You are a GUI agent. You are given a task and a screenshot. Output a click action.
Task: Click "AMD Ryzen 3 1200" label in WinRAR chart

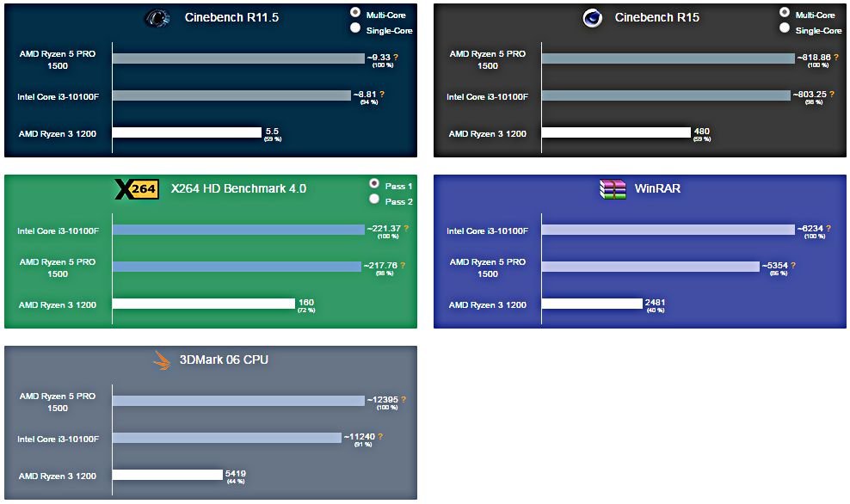pos(487,304)
